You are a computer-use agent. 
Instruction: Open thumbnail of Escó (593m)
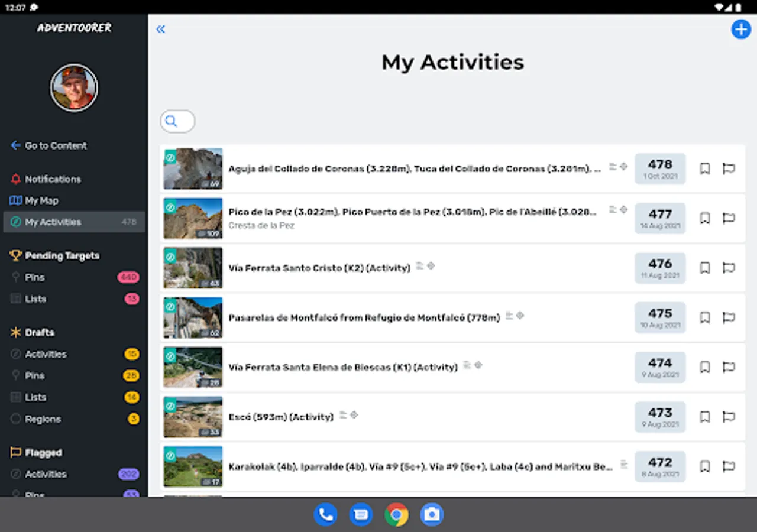(193, 417)
